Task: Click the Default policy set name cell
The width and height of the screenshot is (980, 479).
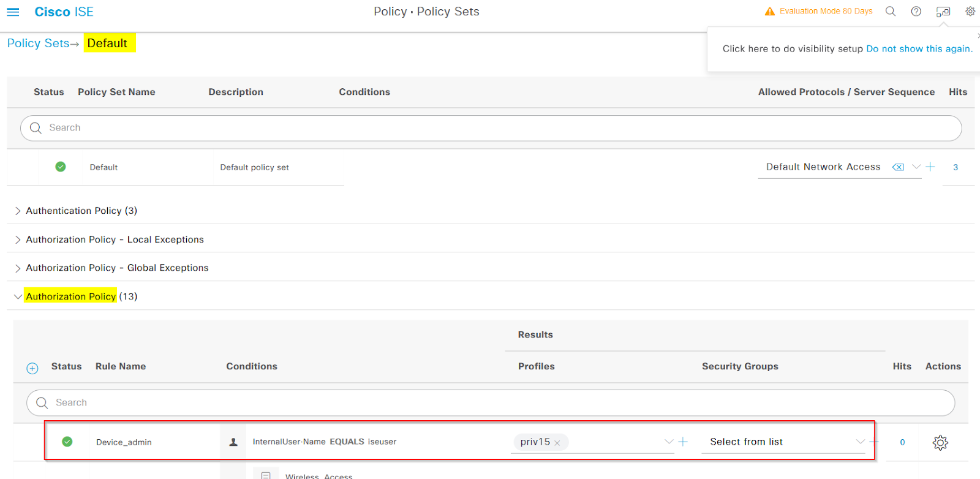Action: [x=104, y=167]
